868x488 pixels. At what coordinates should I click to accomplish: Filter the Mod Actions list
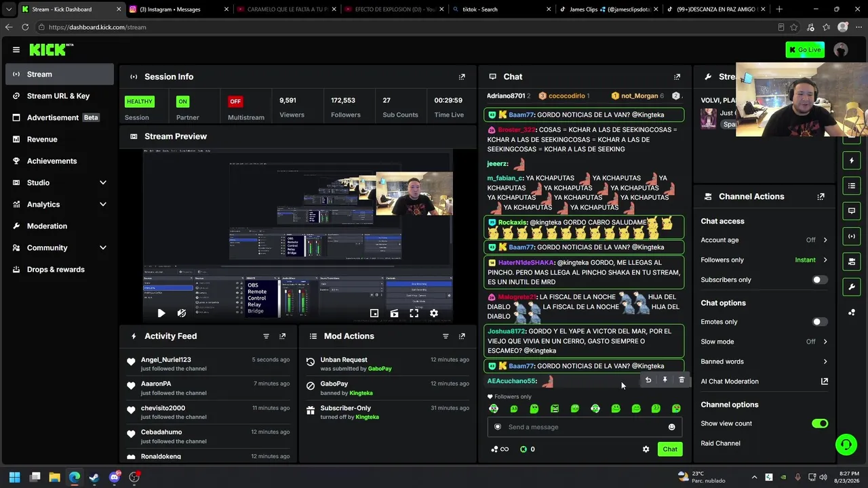coord(446,336)
